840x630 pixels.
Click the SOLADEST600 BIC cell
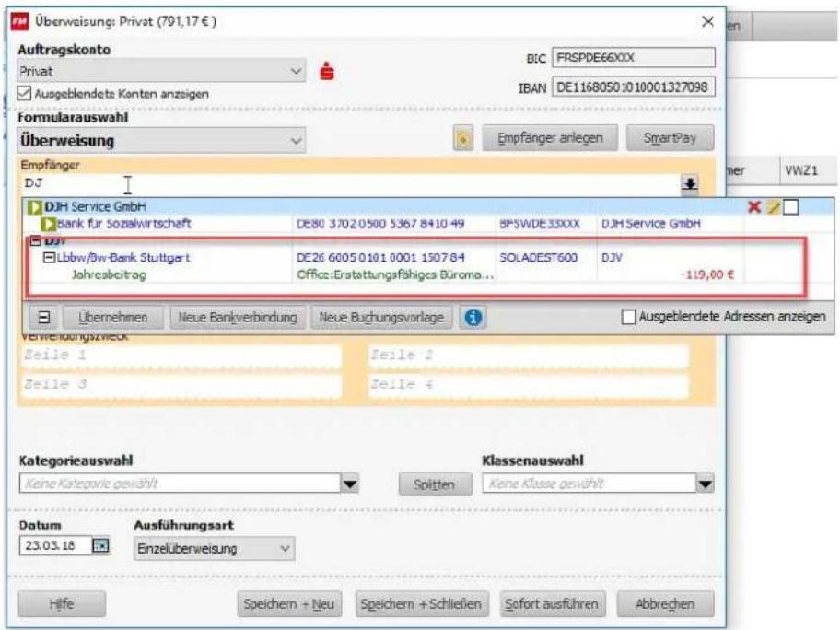tap(539, 258)
